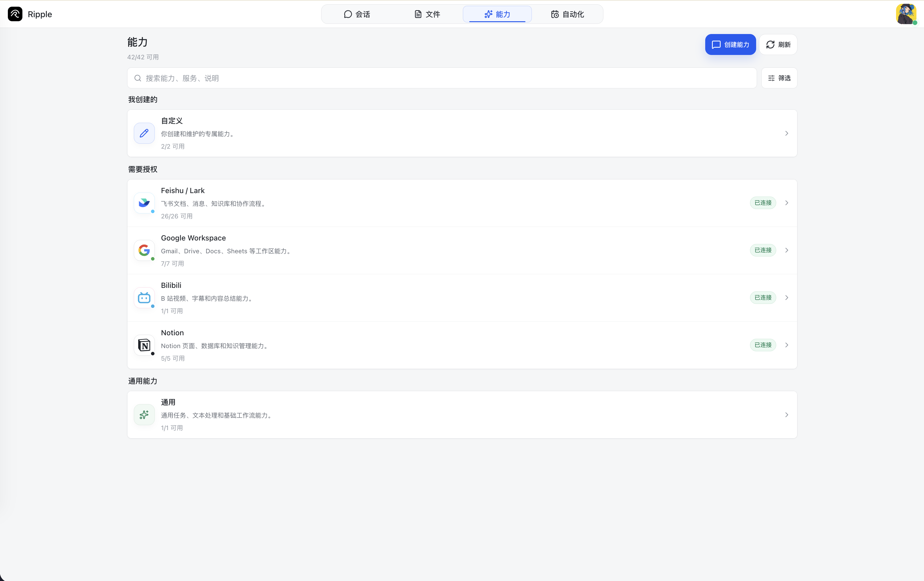924x581 pixels.
Task: Click the 我创建的 section heading
Action: [x=143, y=100]
